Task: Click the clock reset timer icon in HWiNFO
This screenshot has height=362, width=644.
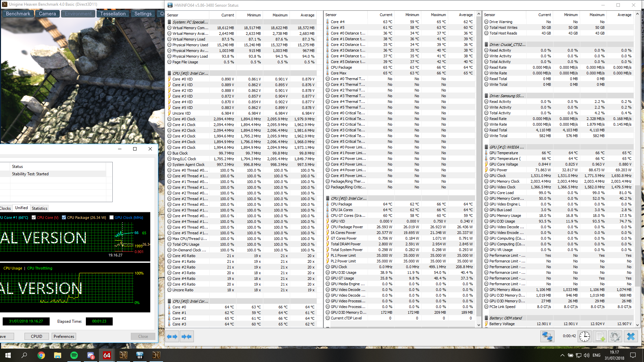Action: [585, 336]
